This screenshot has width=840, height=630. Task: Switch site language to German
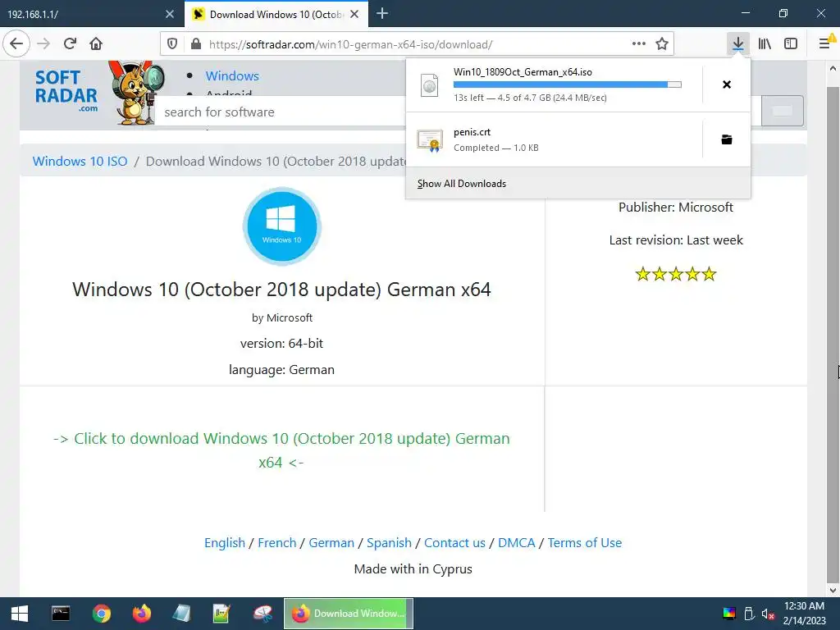tap(331, 543)
